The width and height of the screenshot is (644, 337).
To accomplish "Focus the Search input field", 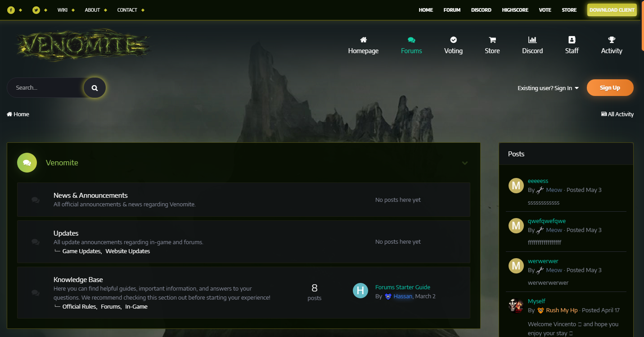I will pyautogui.click(x=45, y=88).
